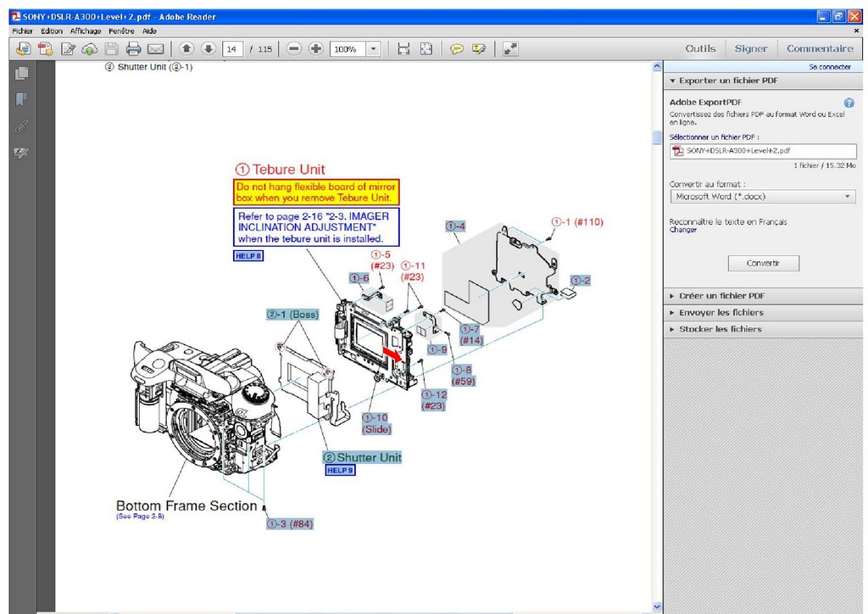
Task: Click the Tebure Unit heading in the diagram
Action: pos(281,170)
